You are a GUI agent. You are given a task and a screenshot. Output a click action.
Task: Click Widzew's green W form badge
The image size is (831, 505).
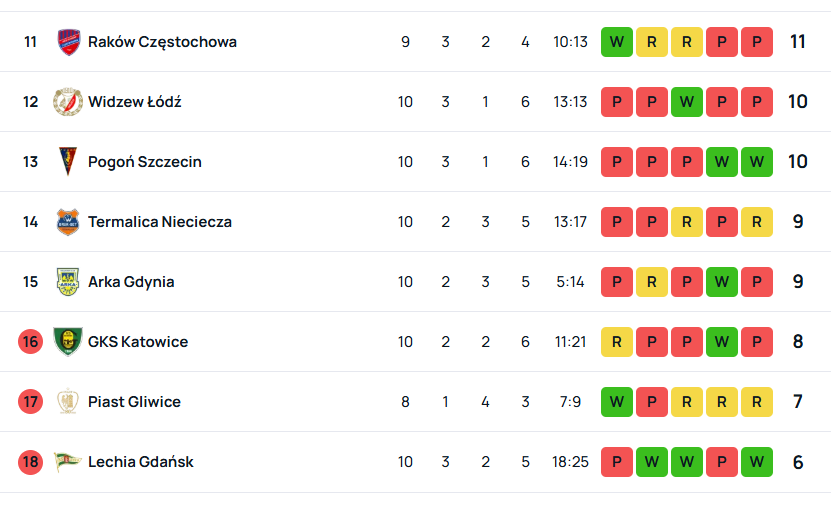(687, 102)
